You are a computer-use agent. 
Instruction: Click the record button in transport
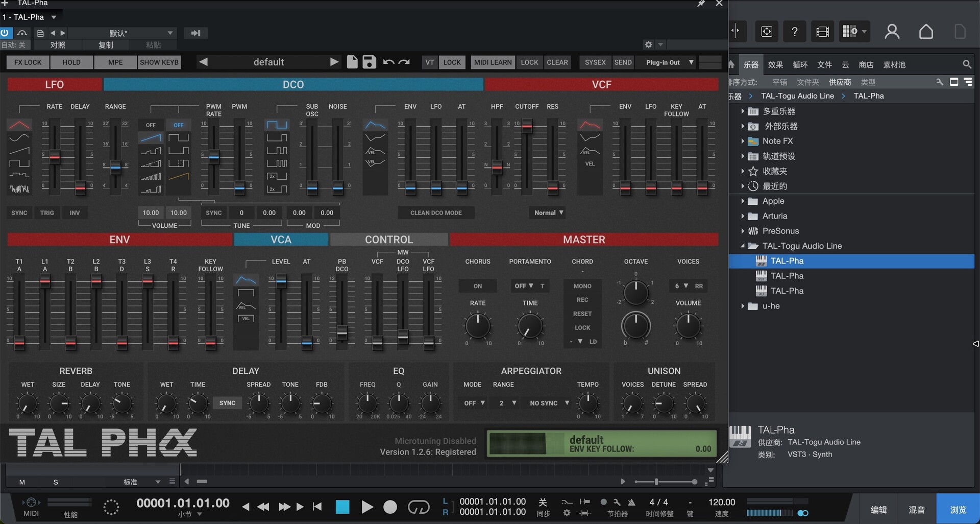pos(390,507)
